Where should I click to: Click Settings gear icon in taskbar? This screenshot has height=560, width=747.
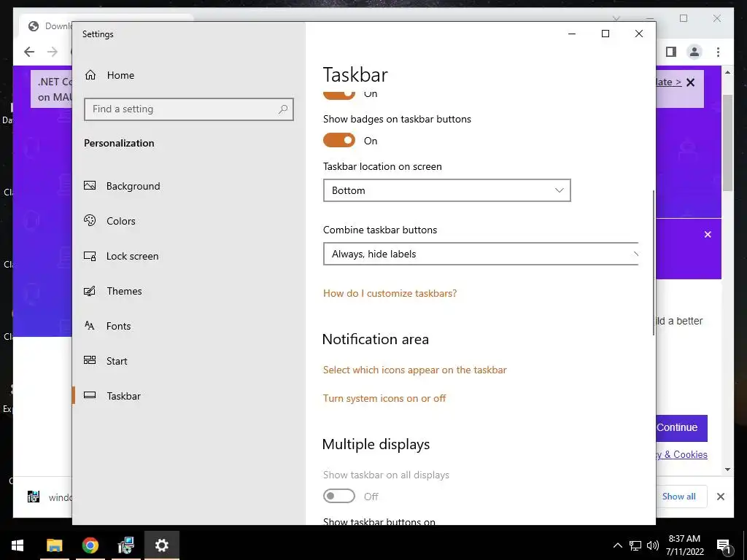(161, 545)
